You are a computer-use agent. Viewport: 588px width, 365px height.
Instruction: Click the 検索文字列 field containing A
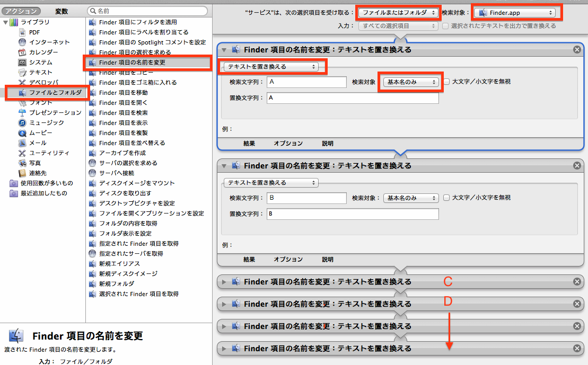point(307,82)
